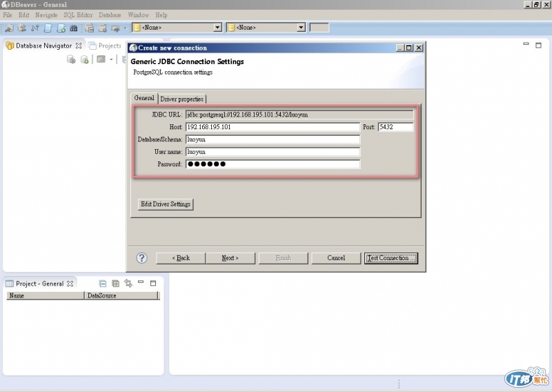
Task: Click the Link with Editor arrows icon
Action: coord(128,284)
